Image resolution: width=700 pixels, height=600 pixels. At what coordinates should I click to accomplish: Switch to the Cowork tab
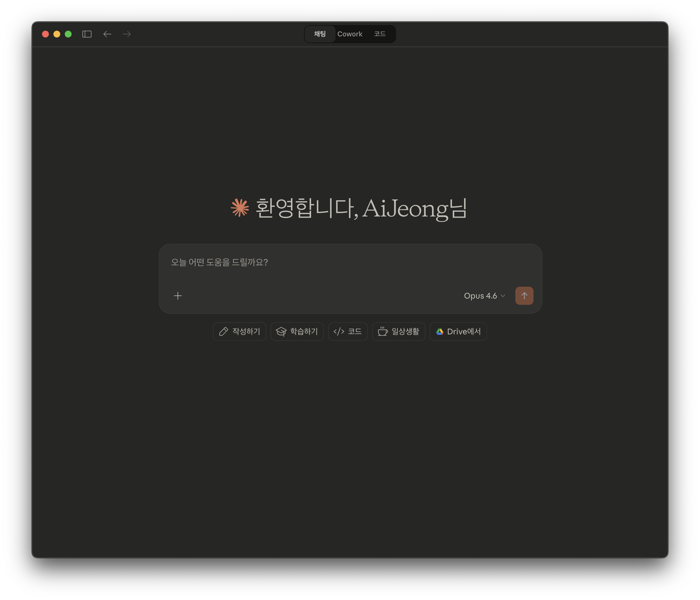pyautogui.click(x=350, y=34)
